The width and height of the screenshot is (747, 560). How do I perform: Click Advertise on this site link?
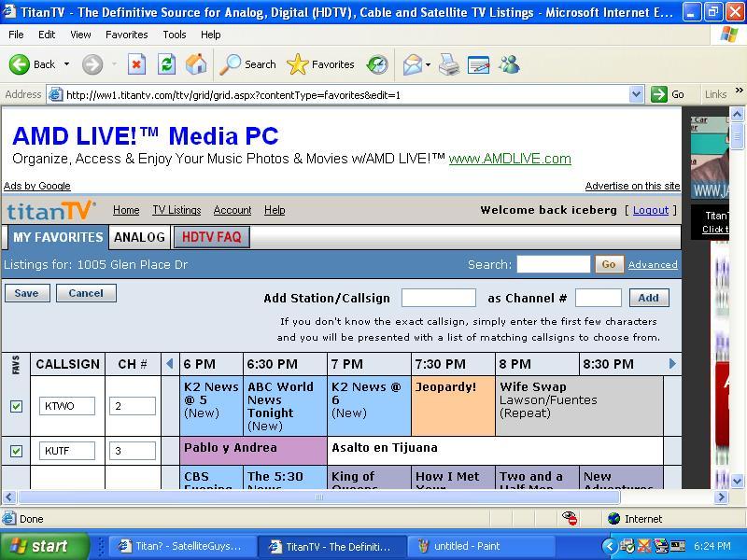pyautogui.click(x=633, y=186)
